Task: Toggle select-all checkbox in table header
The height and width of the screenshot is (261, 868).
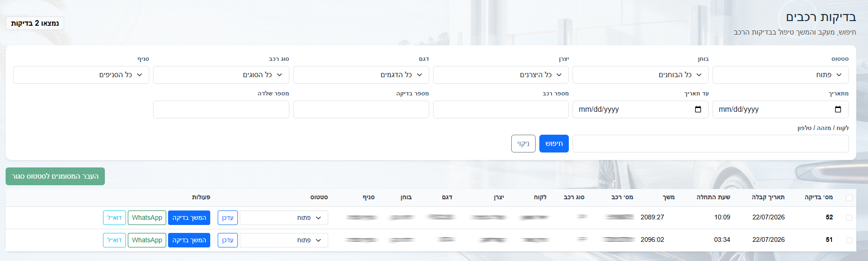Action: 849,198
